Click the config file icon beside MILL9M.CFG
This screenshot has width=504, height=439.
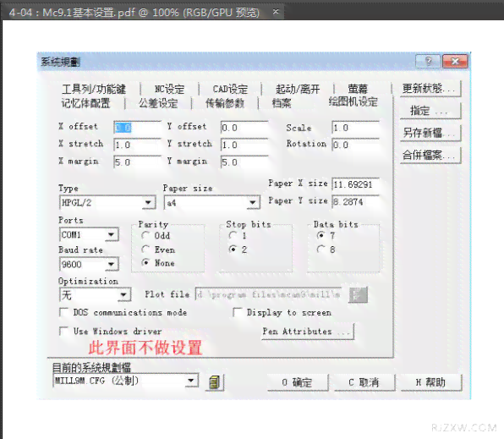click(x=215, y=382)
